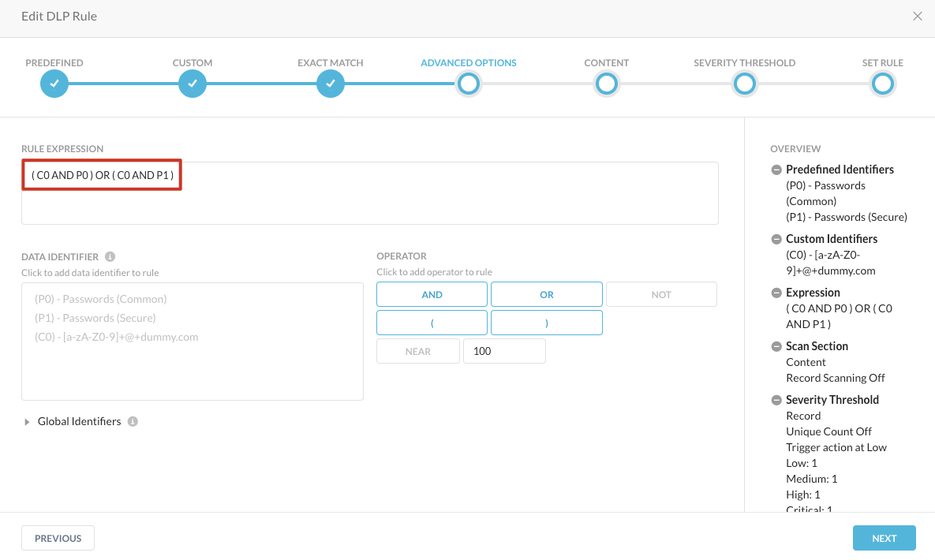This screenshot has height=560, width=935.
Task: Go back with the PREVIOUS button
Action: [58, 538]
